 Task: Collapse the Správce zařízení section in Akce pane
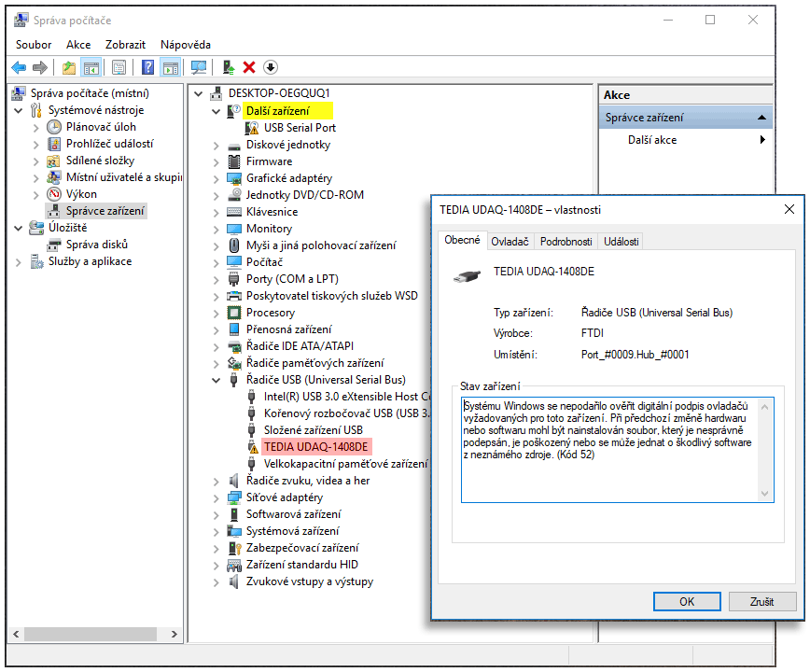tap(761, 118)
